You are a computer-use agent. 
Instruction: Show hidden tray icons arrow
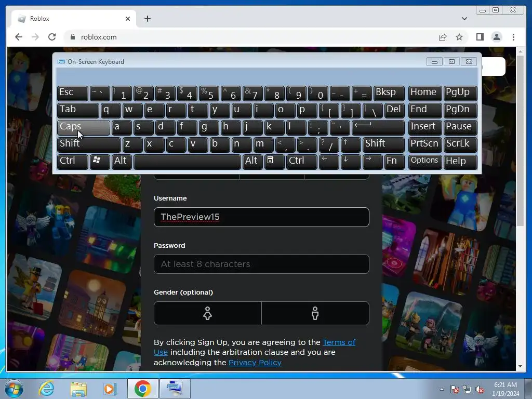click(x=442, y=389)
